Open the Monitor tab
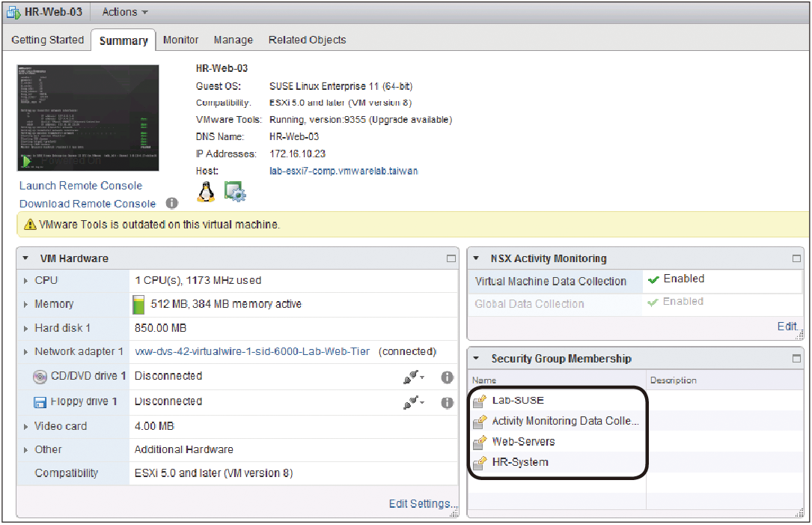 pos(180,40)
